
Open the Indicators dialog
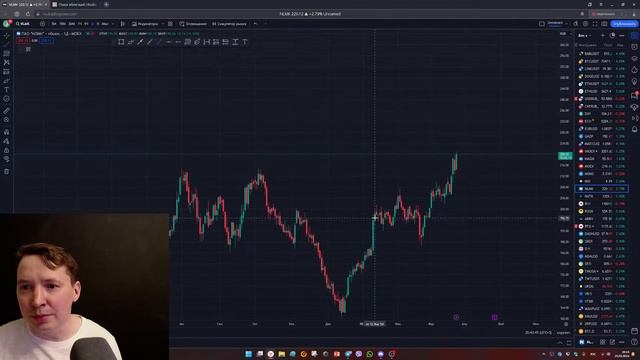click(x=144, y=24)
